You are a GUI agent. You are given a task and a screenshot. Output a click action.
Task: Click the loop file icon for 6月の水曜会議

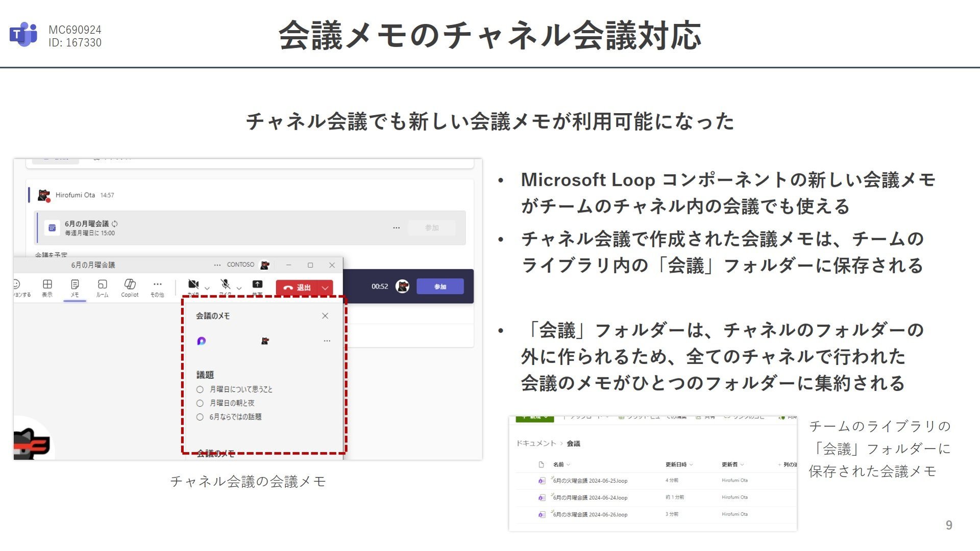coord(542,514)
